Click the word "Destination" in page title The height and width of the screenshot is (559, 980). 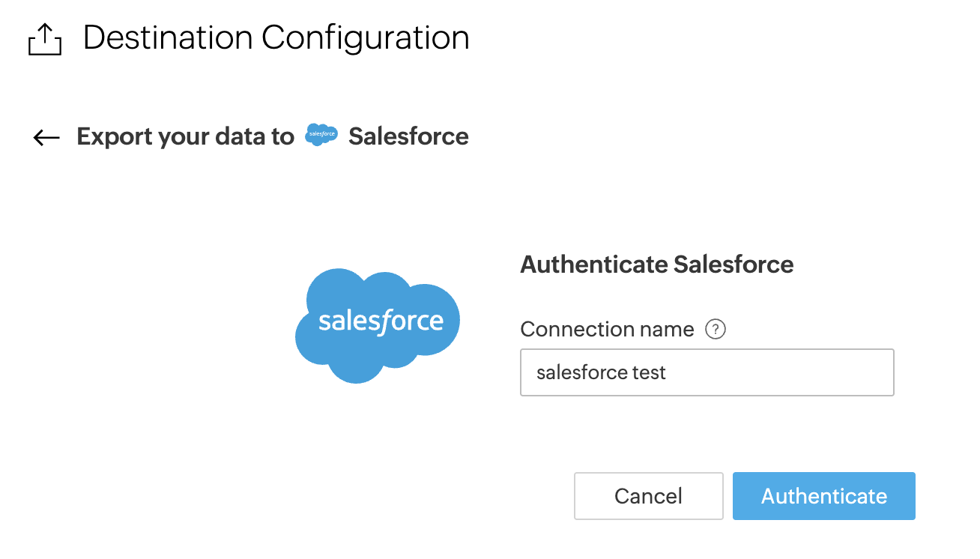point(167,37)
